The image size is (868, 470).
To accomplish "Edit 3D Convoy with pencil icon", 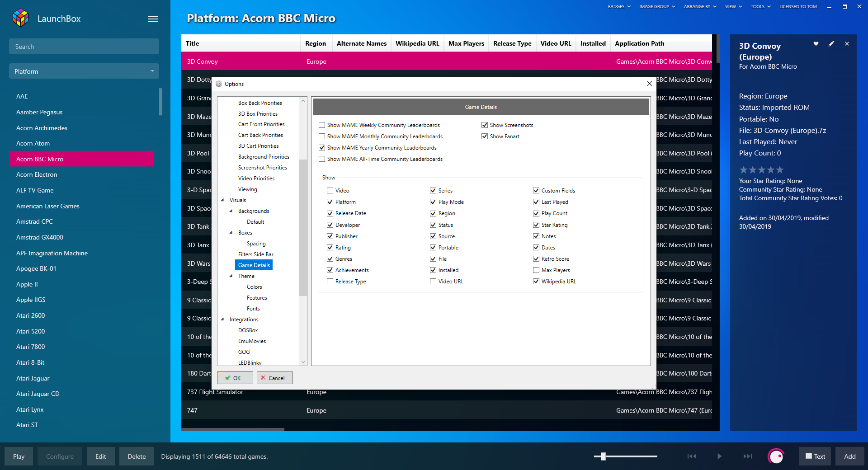I will [831, 44].
